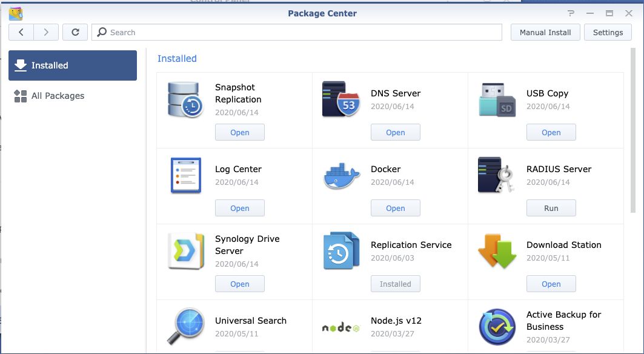Viewport: 644px width, 354px height.
Task: Focus the package Search field
Action: pos(296,32)
